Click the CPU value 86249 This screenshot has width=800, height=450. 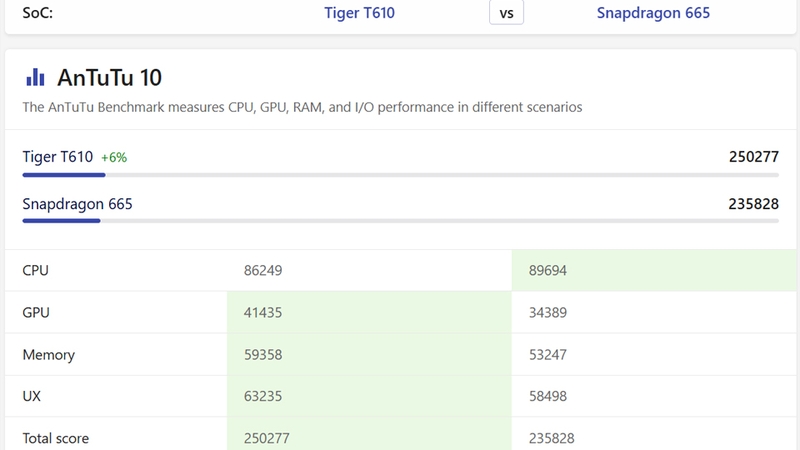263,270
